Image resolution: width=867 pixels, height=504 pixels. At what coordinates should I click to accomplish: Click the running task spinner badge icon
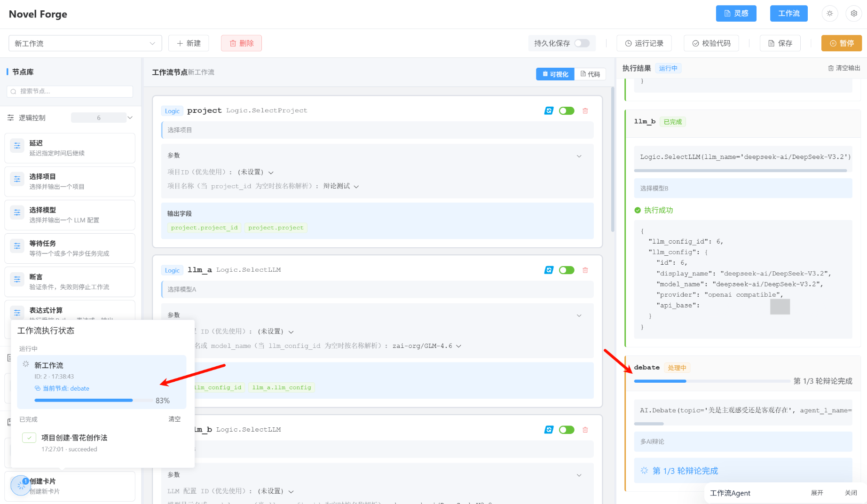pos(20,485)
